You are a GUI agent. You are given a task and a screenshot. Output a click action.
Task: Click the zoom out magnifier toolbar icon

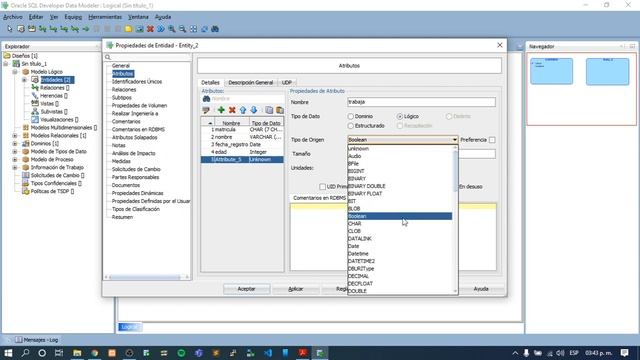[x=182, y=29]
